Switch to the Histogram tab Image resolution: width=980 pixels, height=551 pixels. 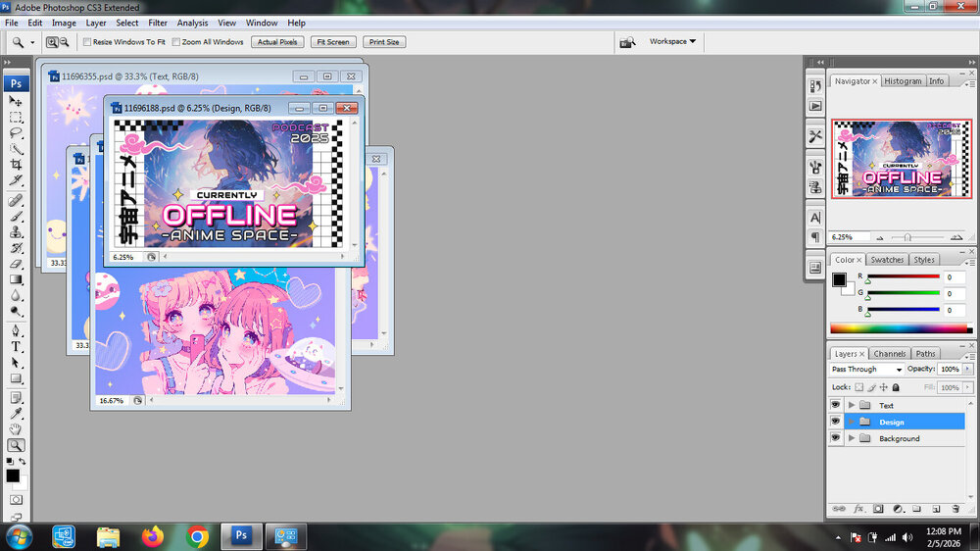[903, 81]
